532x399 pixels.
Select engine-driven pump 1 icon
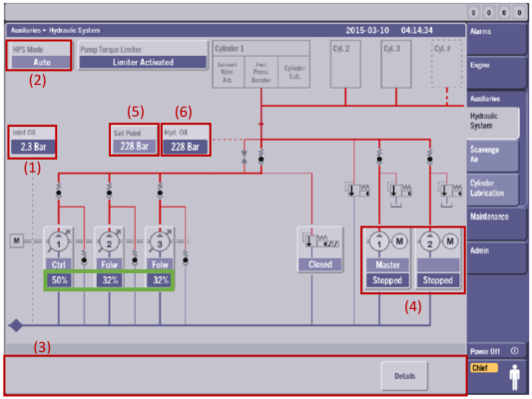click(59, 242)
